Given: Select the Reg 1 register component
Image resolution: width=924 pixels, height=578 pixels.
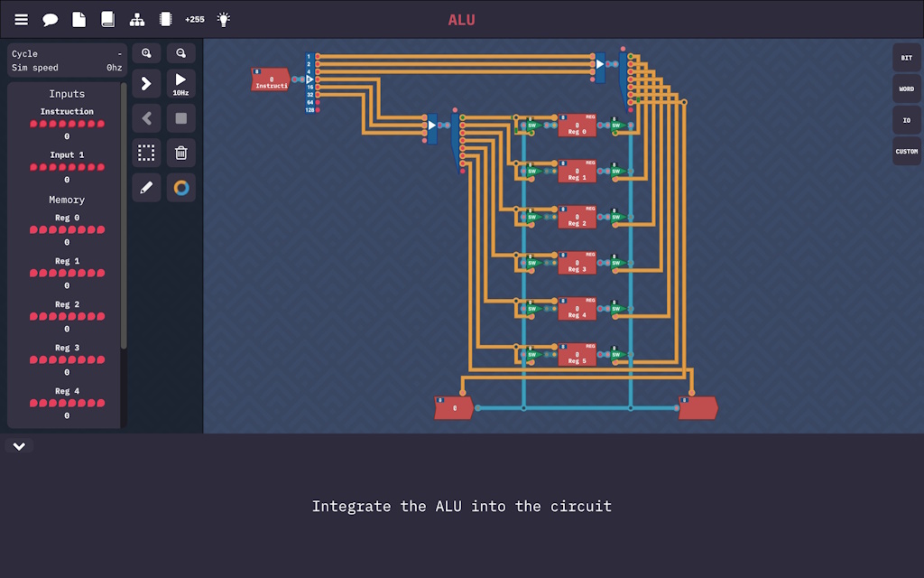Looking at the screenshot, I should (577, 172).
